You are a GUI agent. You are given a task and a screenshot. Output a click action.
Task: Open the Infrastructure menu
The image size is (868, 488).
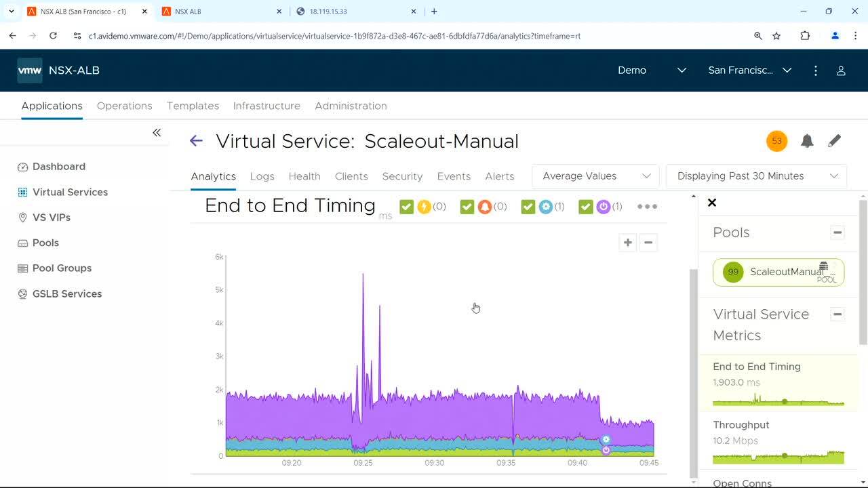[267, 106]
